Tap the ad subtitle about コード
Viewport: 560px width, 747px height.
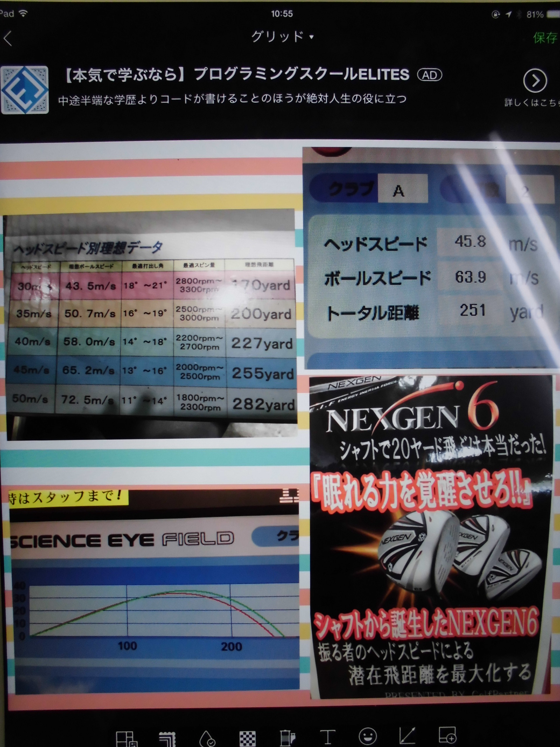point(232,99)
